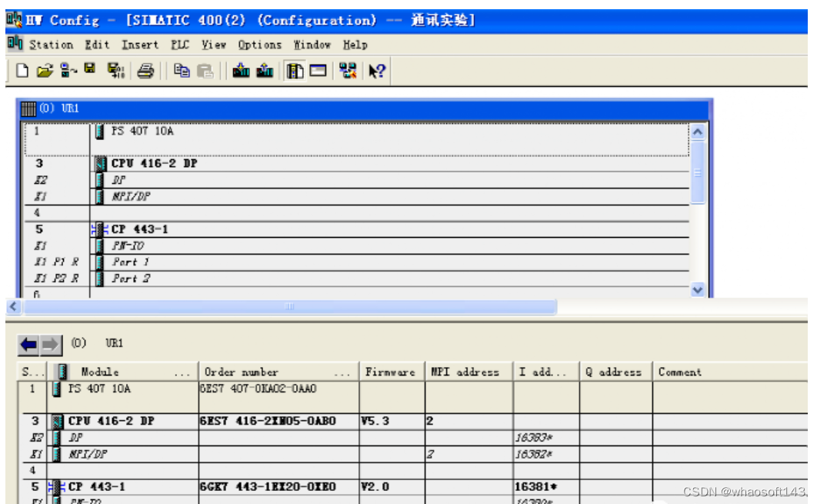The image size is (817, 504).
Task: Click I address value 16381*
Action: pos(535,487)
